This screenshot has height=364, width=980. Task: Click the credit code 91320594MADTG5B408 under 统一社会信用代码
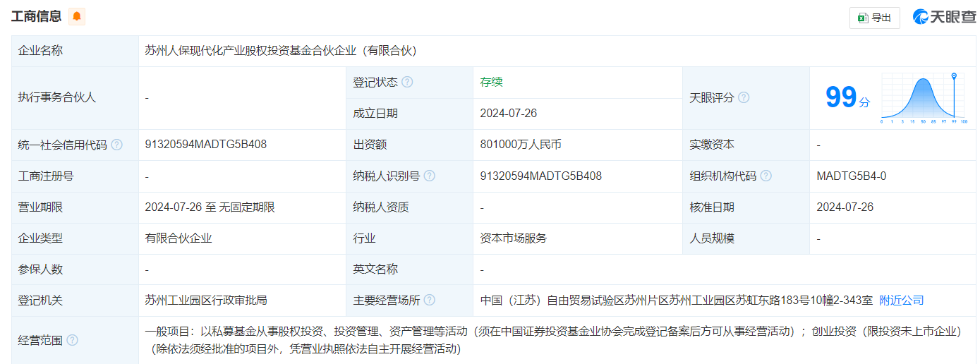206,145
